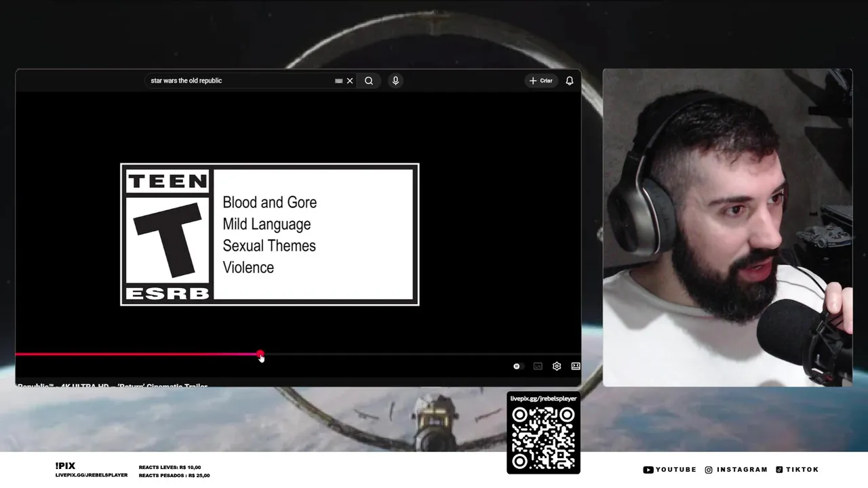The width and height of the screenshot is (868, 488).
Task: Open the player settings gear
Action: tap(557, 366)
